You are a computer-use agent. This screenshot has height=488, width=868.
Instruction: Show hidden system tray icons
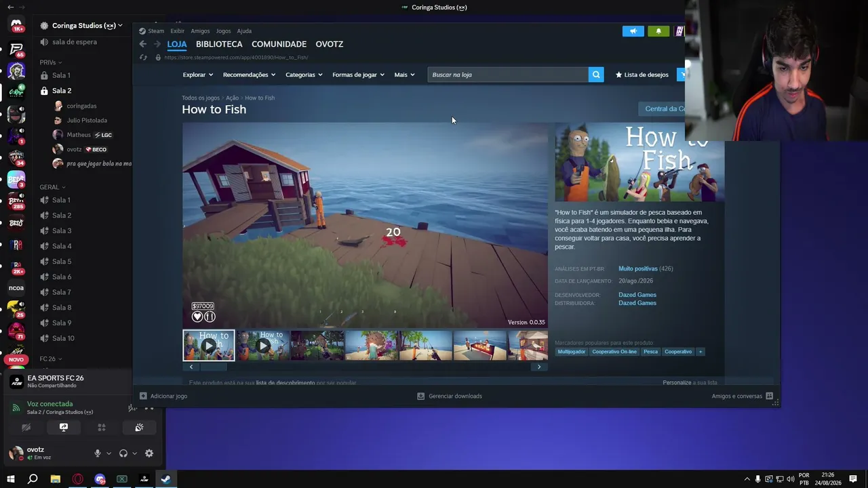(747, 479)
